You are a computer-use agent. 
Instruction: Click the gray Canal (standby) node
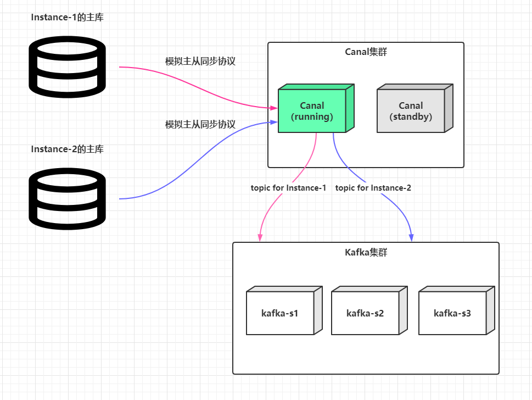point(415,108)
